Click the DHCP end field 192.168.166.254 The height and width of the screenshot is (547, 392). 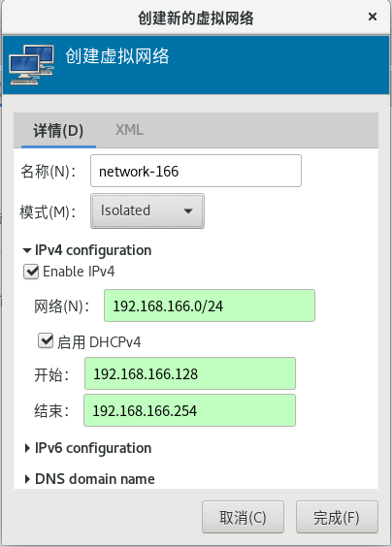[x=189, y=410]
